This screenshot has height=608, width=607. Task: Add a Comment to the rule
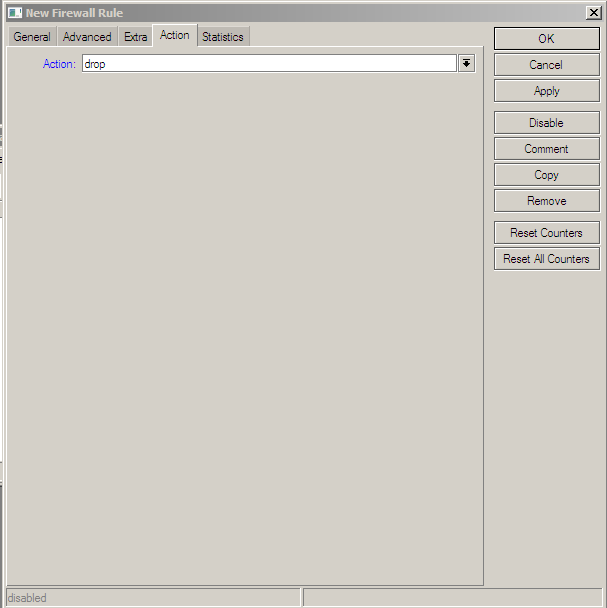click(547, 149)
